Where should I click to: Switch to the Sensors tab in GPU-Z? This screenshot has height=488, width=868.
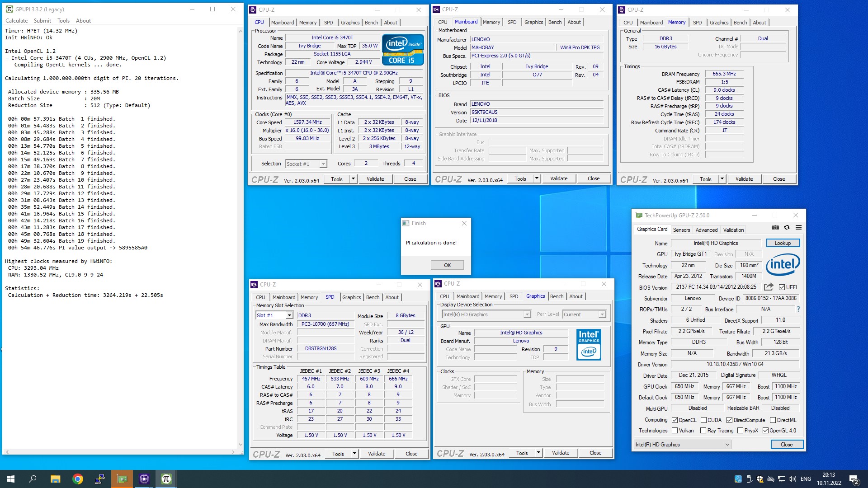[681, 230]
